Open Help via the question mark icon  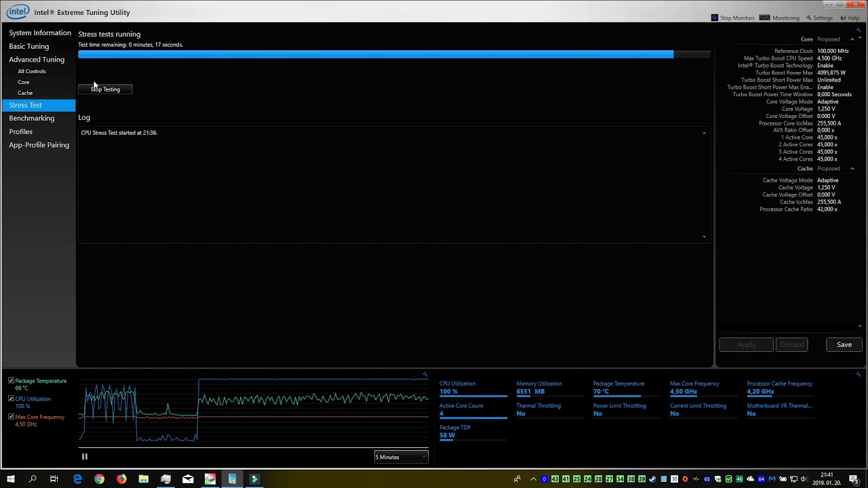[843, 18]
